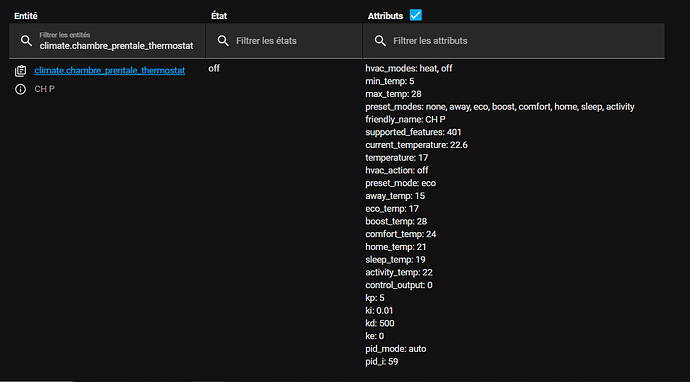Click the CH P friendly name text
This screenshot has width=690, height=382.
pos(44,89)
